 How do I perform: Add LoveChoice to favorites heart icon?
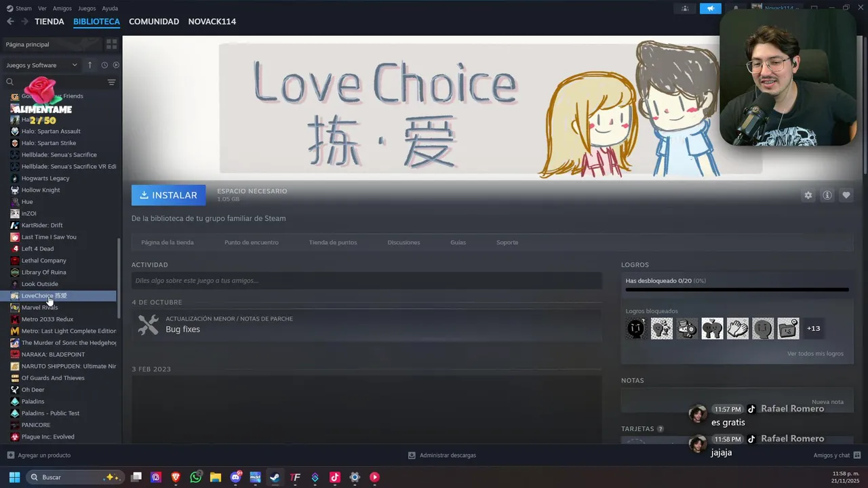click(x=846, y=195)
